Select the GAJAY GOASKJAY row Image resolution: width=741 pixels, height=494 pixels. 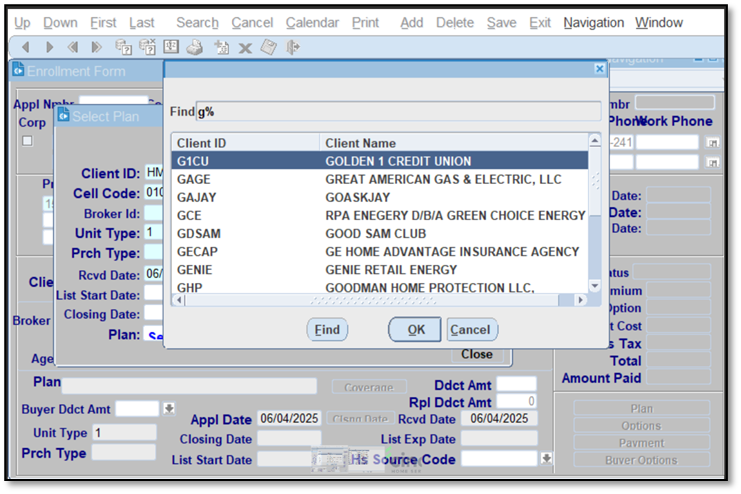point(380,197)
